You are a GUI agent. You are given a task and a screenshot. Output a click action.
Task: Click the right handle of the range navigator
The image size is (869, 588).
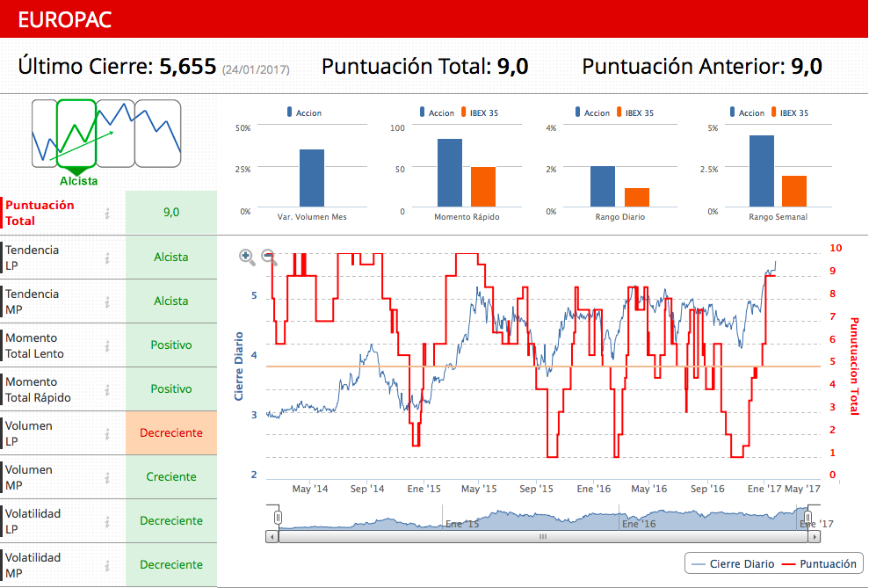coord(808,517)
